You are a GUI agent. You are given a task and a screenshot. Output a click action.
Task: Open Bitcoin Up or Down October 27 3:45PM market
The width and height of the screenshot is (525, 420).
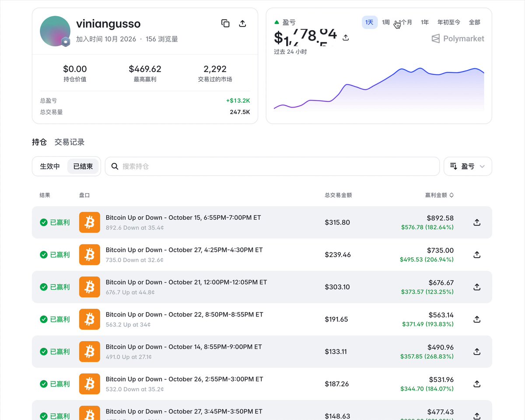coord(184,412)
